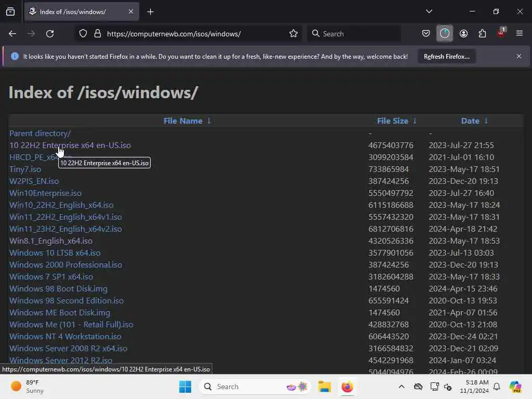This screenshot has height=399, width=532.
Task: Open the Win10Enterprise.iso link
Action: pyautogui.click(x=45, y=193)
